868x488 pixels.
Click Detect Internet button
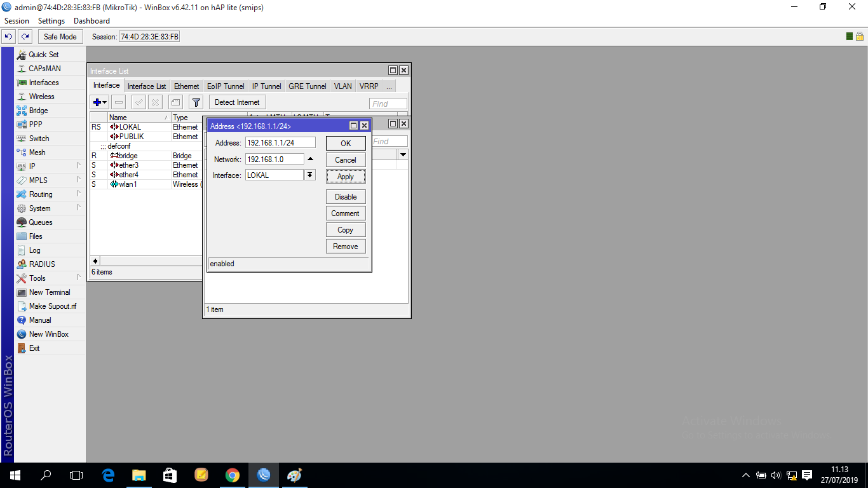pos(237,102)
